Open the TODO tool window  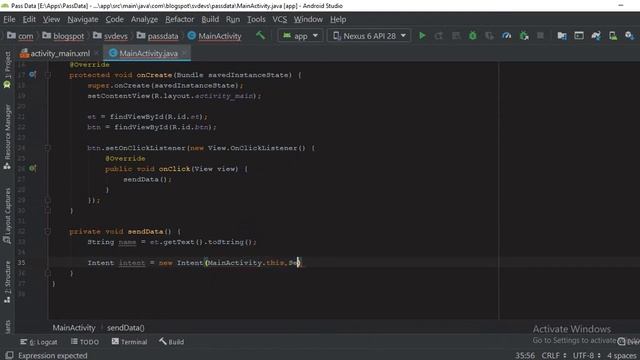85,342
